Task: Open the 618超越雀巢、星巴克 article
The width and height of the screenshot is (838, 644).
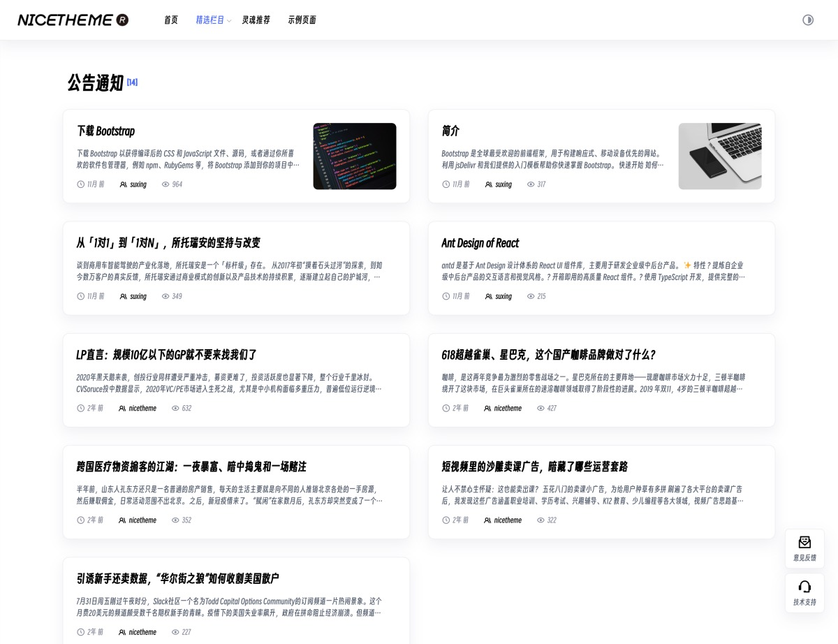Action: [x=548, y=355]
